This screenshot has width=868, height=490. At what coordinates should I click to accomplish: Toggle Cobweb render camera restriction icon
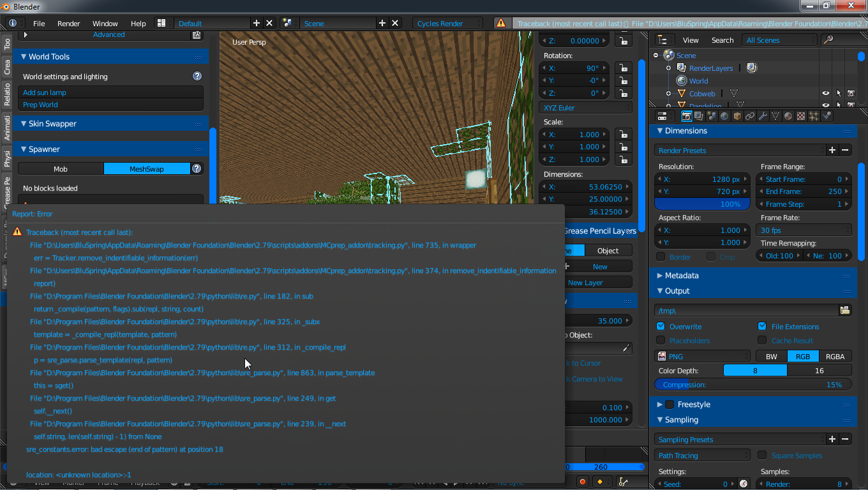[x=851, y=94]
